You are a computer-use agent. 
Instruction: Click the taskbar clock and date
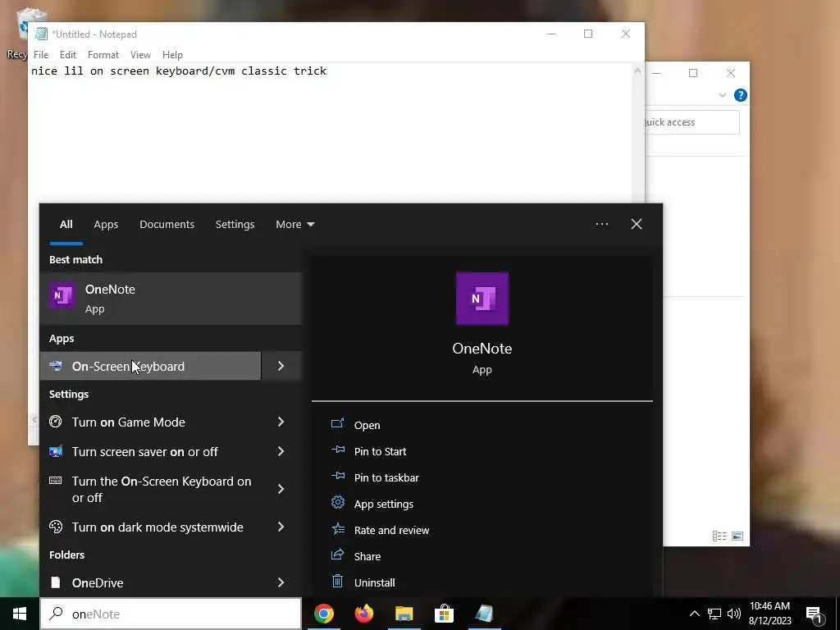[769, 614]
